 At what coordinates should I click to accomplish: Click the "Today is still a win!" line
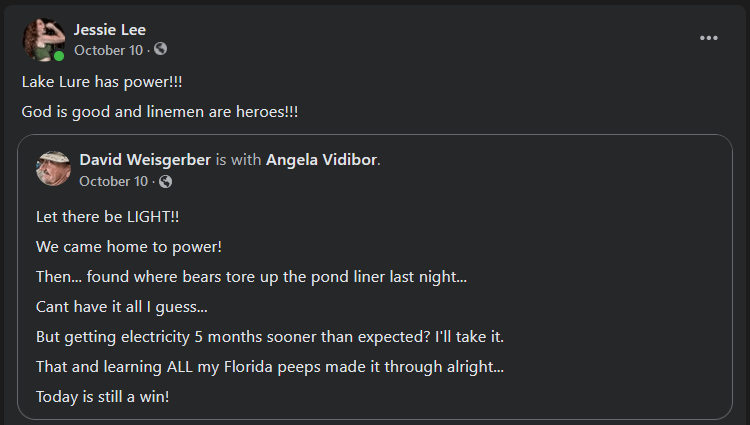coord(103,397)
